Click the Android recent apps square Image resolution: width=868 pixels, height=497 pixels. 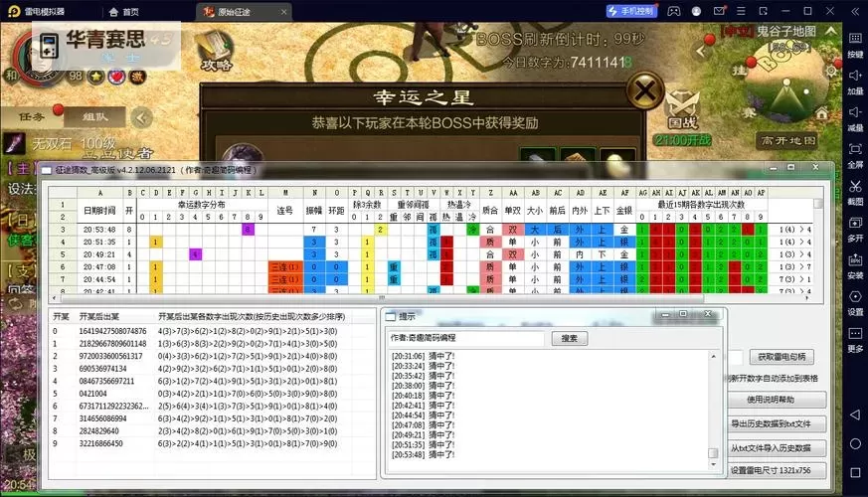coord(855,473)
